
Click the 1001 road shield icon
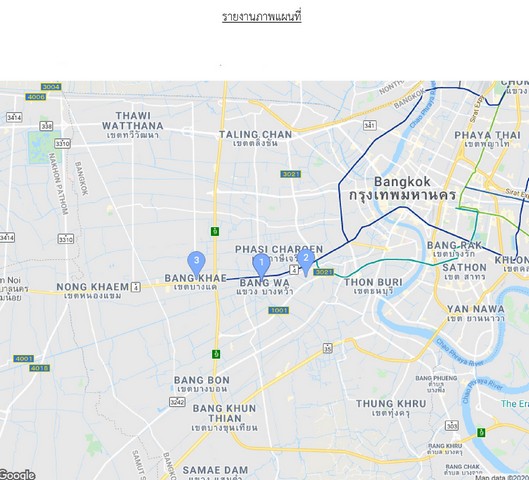[x=279, y=310]
